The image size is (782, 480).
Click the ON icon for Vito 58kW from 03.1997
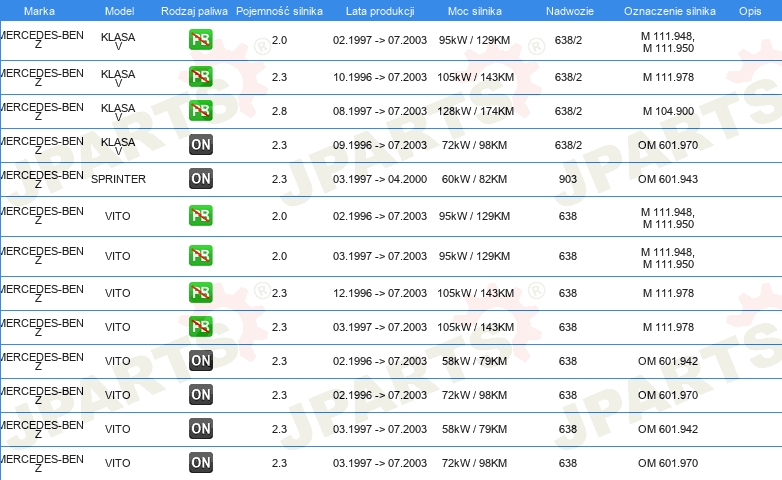tap(200, 428)
